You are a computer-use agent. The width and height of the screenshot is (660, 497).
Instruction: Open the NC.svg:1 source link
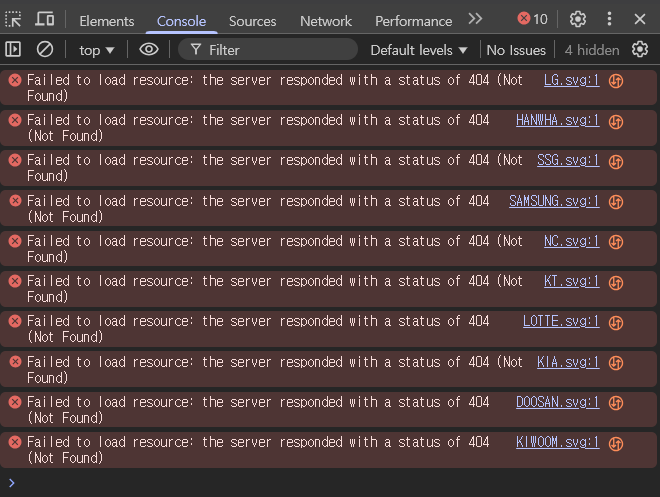(x=571, y=241)
